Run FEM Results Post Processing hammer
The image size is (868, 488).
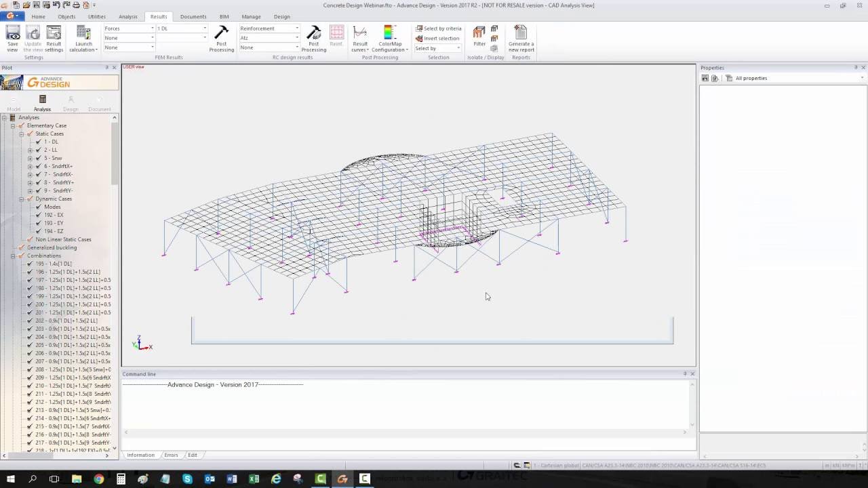[x=221, y=38]
